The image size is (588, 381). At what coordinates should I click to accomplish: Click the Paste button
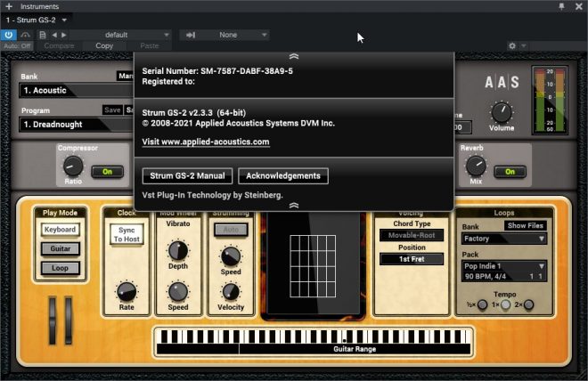point(150,45)
